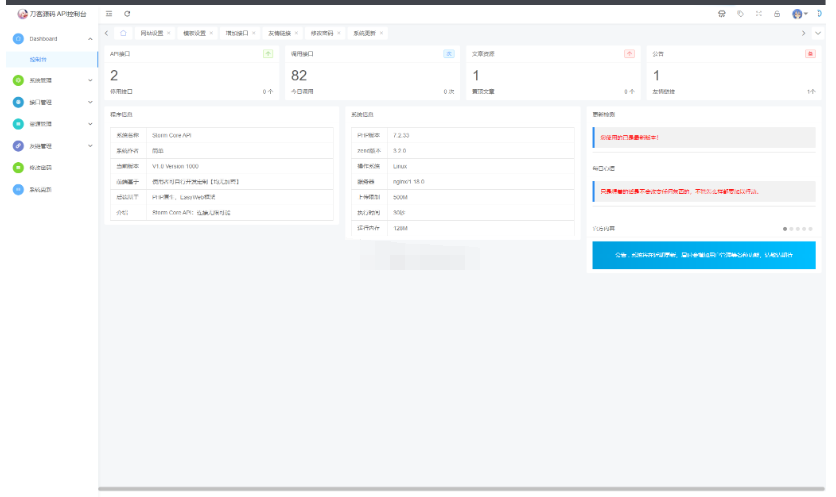Viewport: 836px width, 497px height.
Task: Click the '128M' memory value cell
Action: [481, 228]
